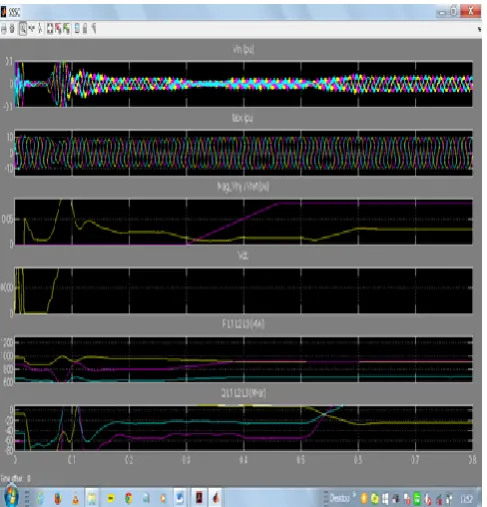Select the Zoom magnifier tool

coord(23,29)
